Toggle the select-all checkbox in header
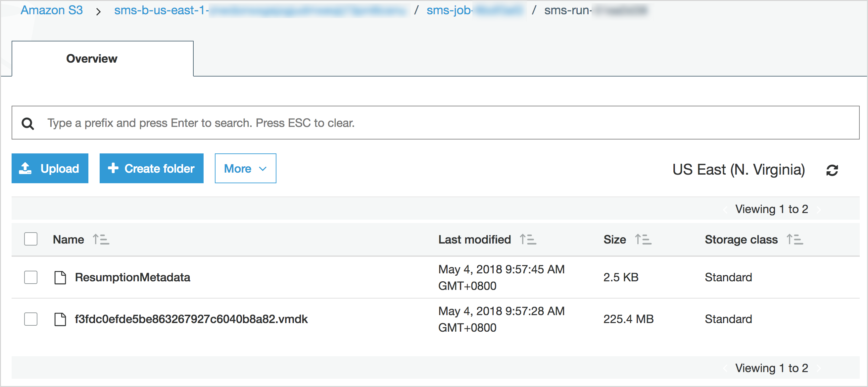Viewport: 868px width, 387px height. coord(31,239)
